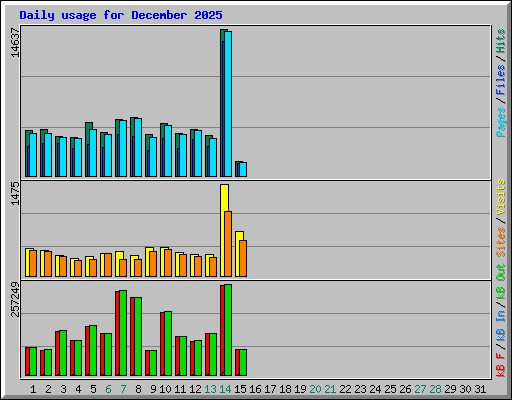Click the 'Visits' legend label
This screenshot has height=400, width=512.
[x=501, y=197]
